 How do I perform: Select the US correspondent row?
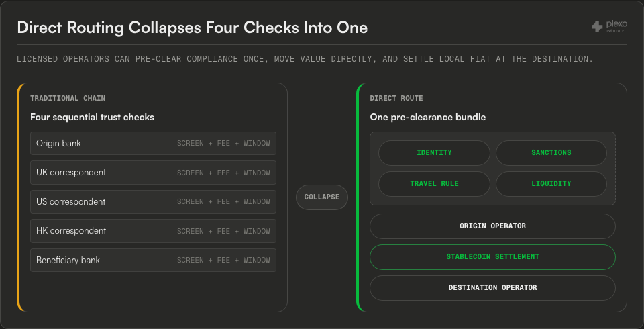click(x=153, y=202)
